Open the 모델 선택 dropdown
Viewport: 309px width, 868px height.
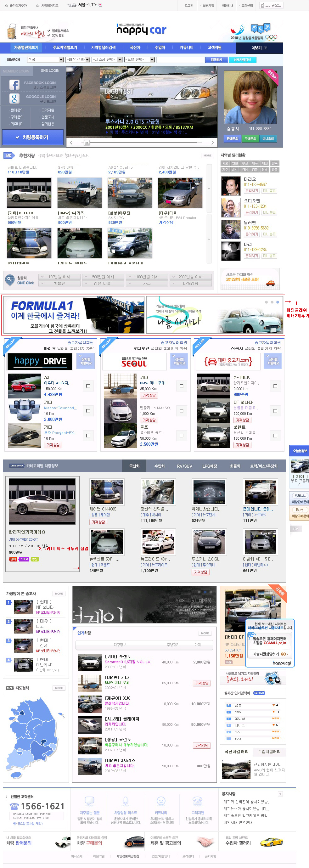[139, 60]
